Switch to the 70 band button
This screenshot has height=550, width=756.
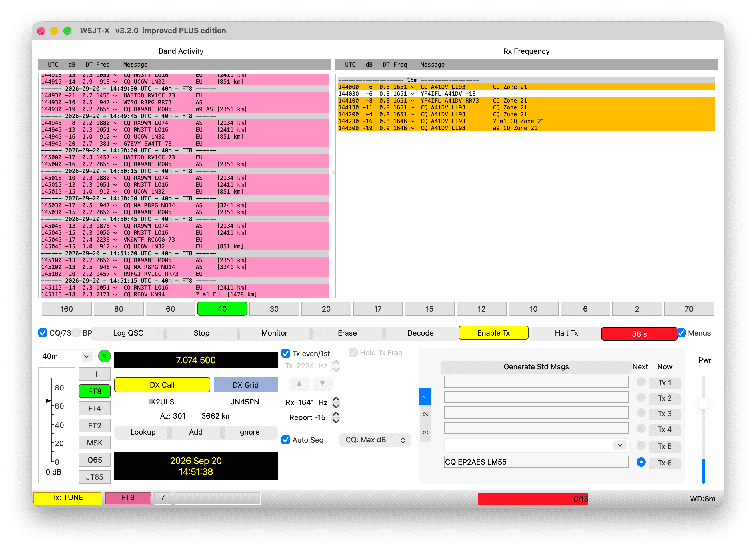tap(689, 309)
